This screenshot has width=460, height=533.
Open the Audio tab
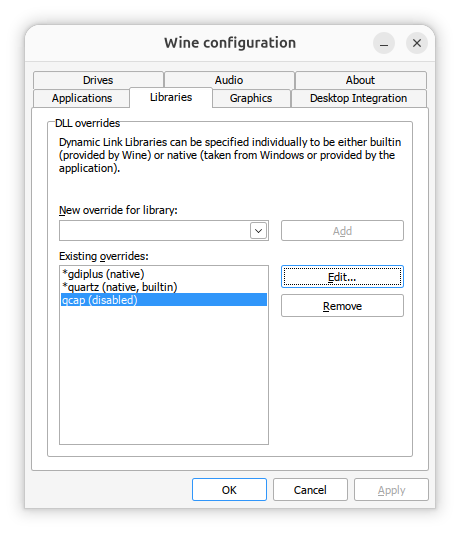(229, 80)
